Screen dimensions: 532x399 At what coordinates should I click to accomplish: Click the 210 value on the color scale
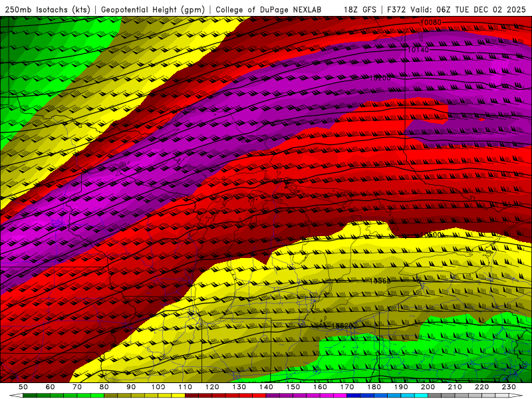(x=455, y=387)
